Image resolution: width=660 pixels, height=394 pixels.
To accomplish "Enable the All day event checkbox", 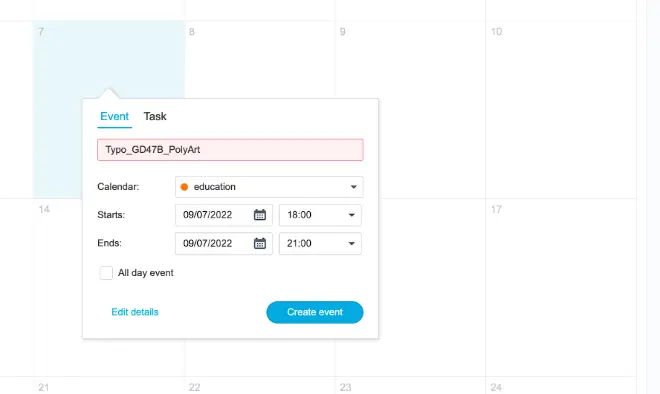I will coord(106,273).
